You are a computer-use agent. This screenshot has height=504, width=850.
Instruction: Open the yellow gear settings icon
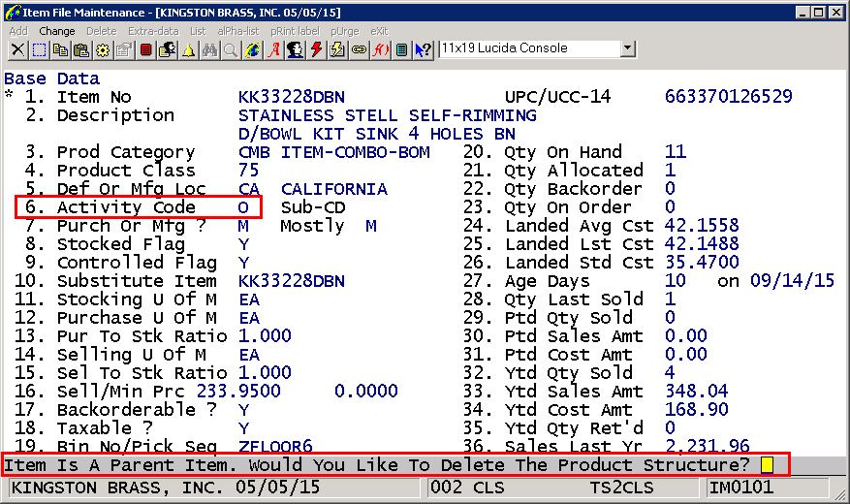tap(103, 50)
